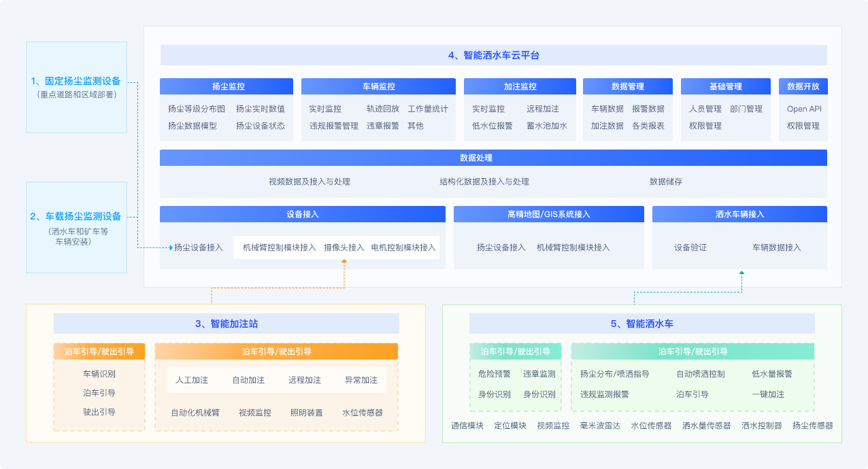Click the '数据管理' module header
Screen dimensions: 868x469
(x=628, y=86)
